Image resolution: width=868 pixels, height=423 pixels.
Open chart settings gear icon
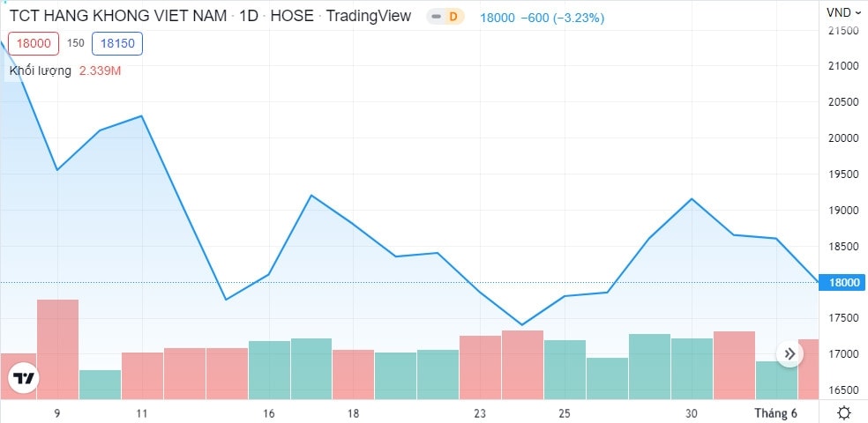[x=843, y=413]
